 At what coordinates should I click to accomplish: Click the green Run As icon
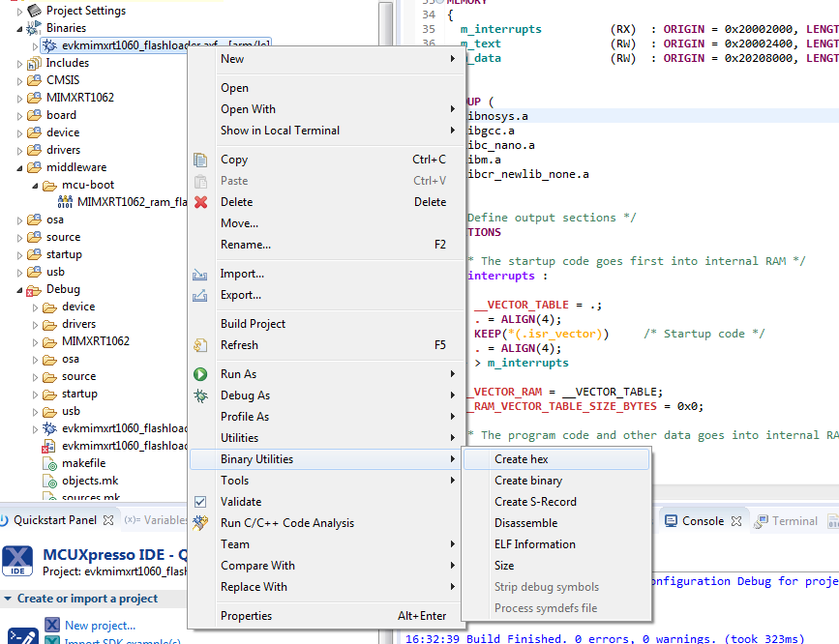pyautogui.click(x=200, y=374)
